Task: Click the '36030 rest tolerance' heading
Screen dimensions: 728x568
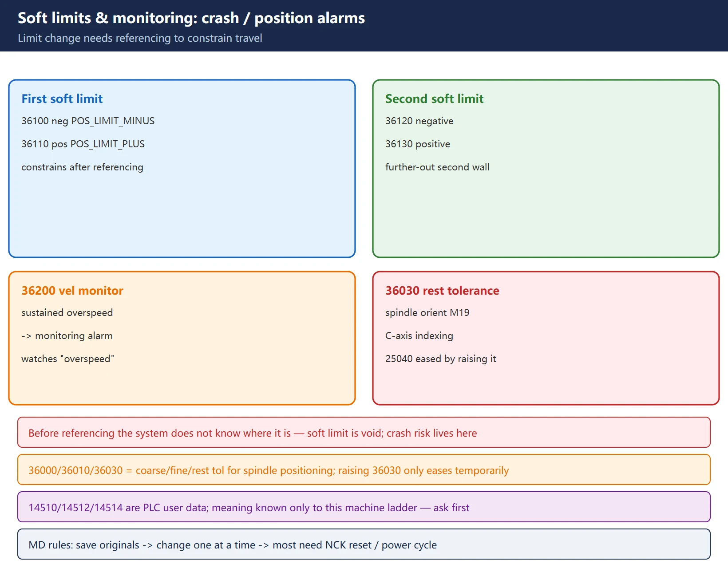Action: coord(442,290)
